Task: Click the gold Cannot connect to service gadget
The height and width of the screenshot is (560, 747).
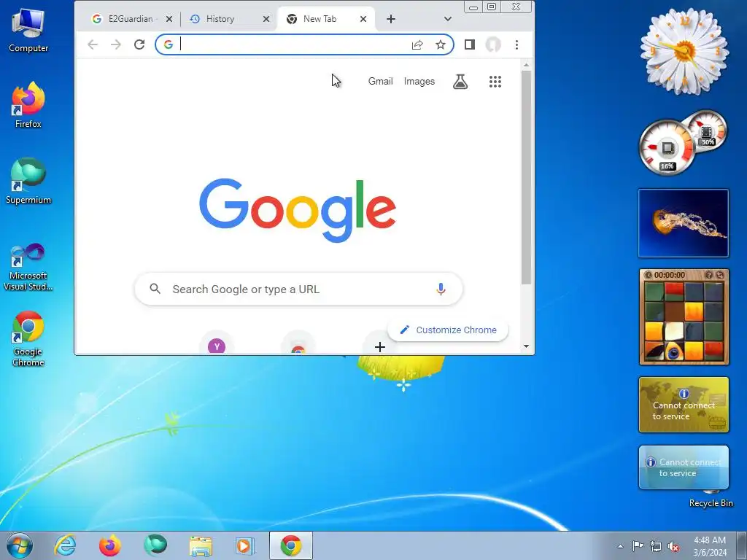Action: (684, 405)
